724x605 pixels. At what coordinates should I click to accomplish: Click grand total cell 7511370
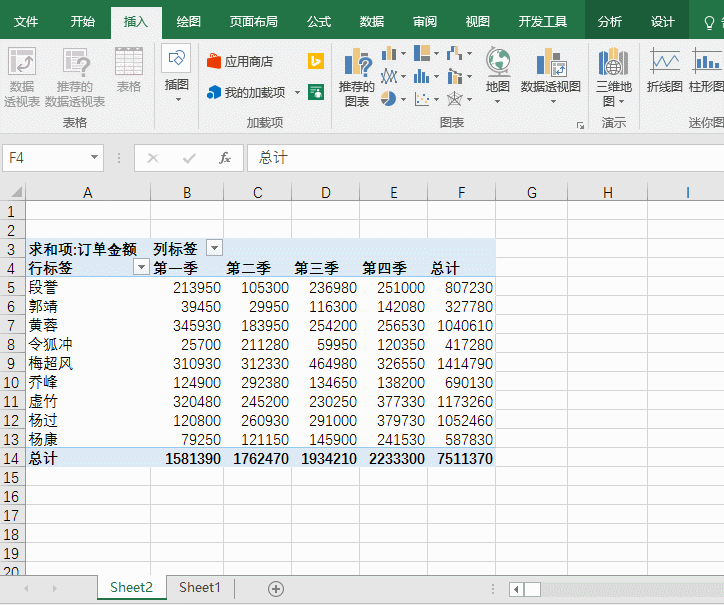462,459
